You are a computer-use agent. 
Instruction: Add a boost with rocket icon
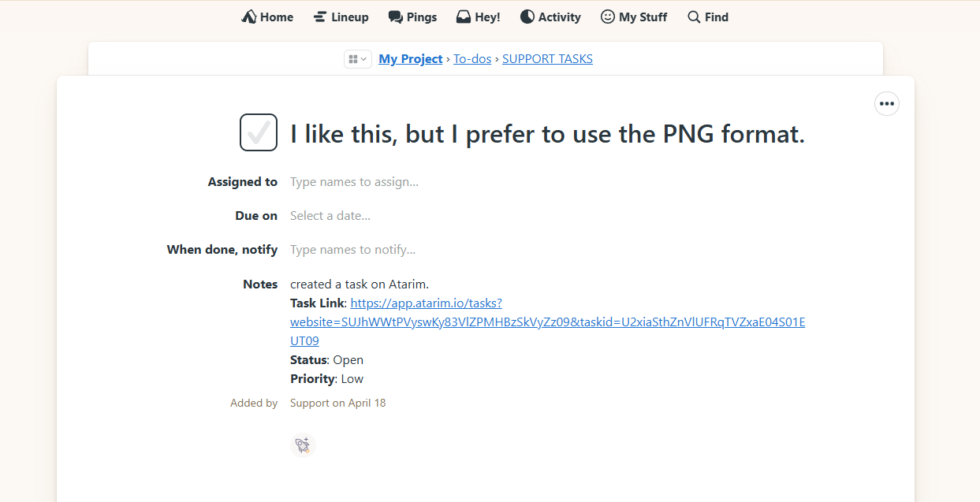point(303,445)
